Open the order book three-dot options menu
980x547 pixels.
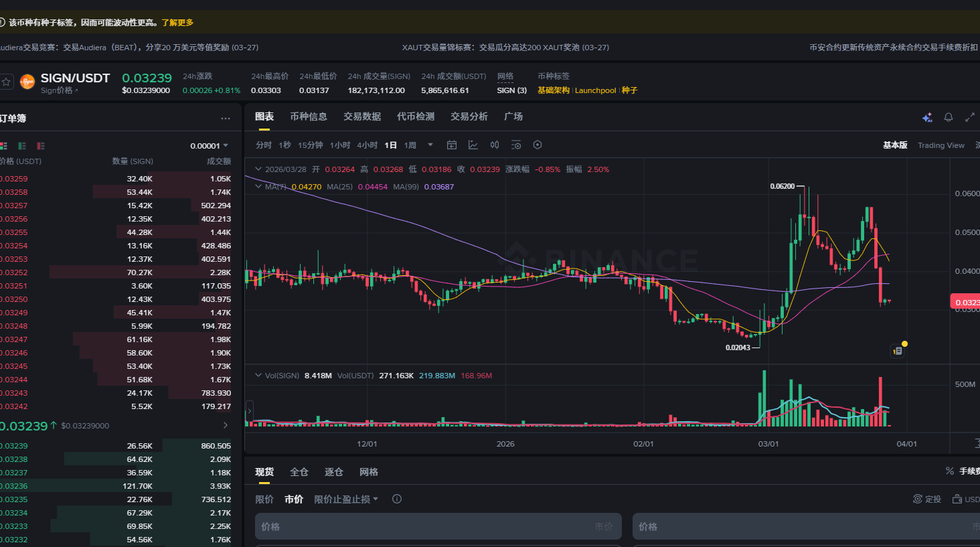pyautogui.click(x=226, y=119)
